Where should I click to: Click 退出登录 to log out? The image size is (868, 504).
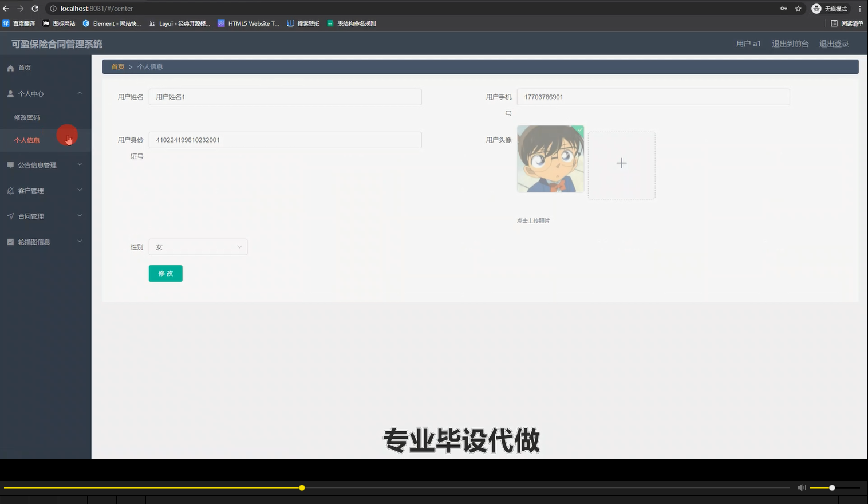(x=834, y=43)
